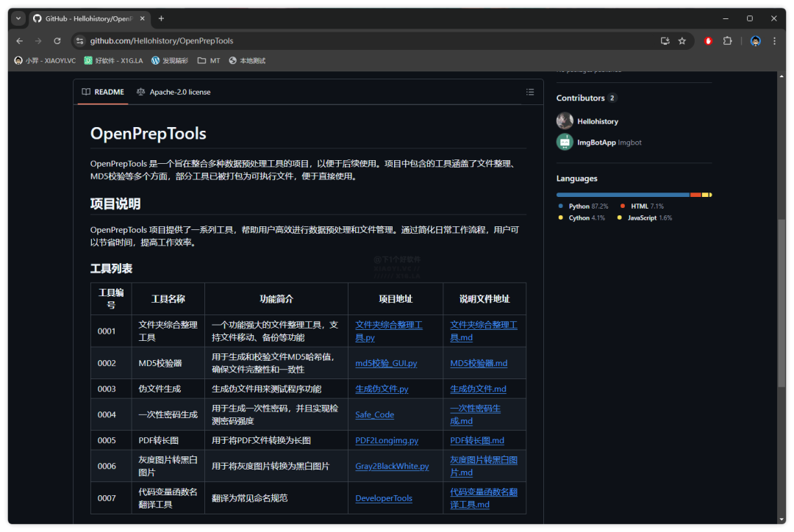Open 一次性密码生成.md link
Viewport: 794px width, 532px height.
(475, 415)
